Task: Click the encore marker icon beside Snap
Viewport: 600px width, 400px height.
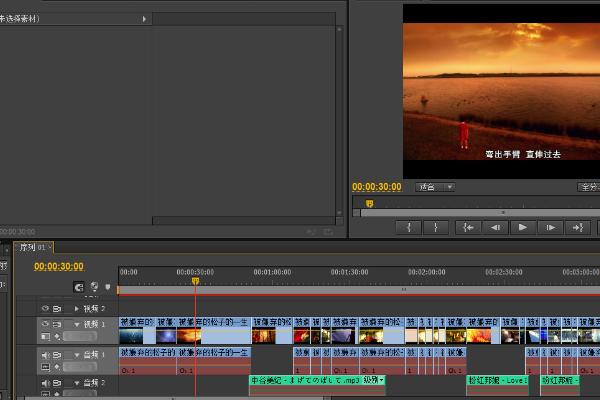Action: coord(94,287)
